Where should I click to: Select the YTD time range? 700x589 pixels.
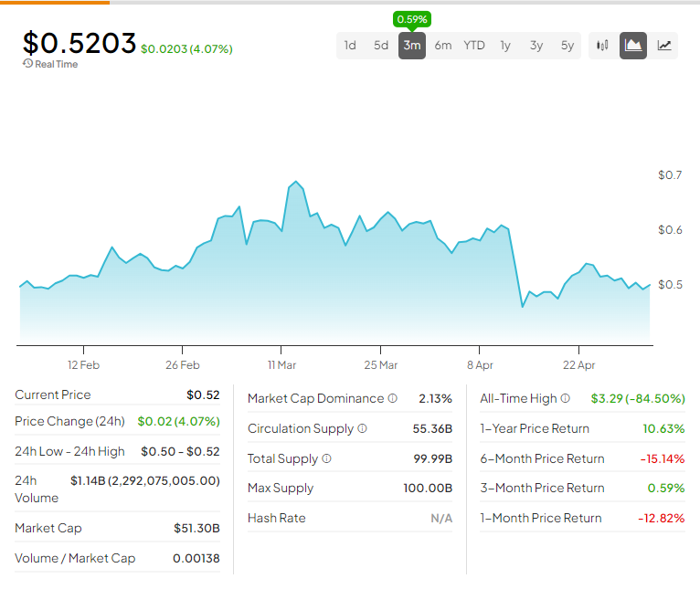474,45
